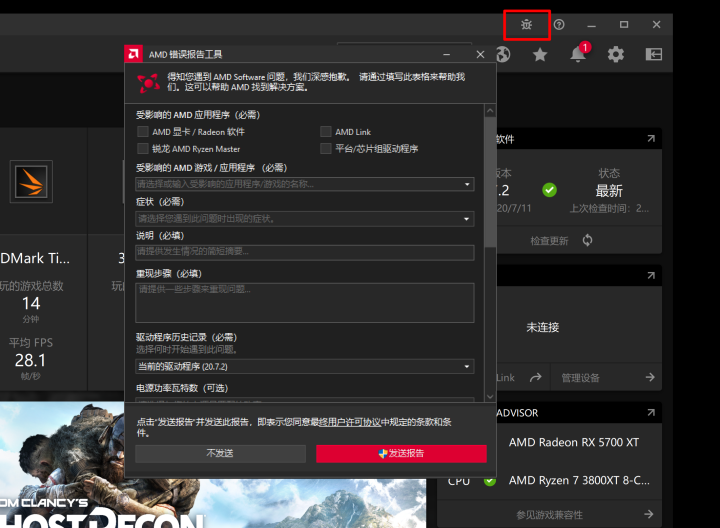Close the AMD error report dialog

480,55
